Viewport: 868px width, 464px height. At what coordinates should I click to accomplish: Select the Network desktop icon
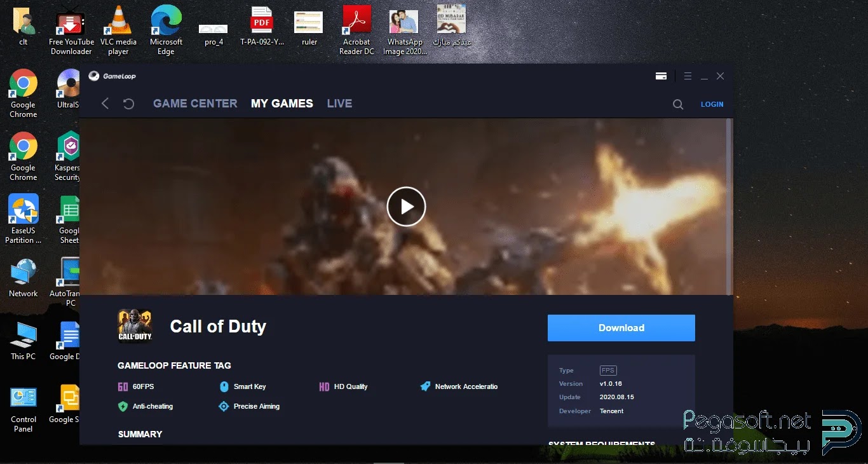(24, 278)
